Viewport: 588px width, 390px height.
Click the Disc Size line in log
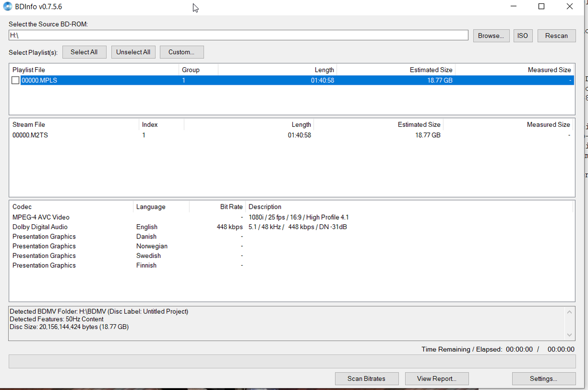69,327
